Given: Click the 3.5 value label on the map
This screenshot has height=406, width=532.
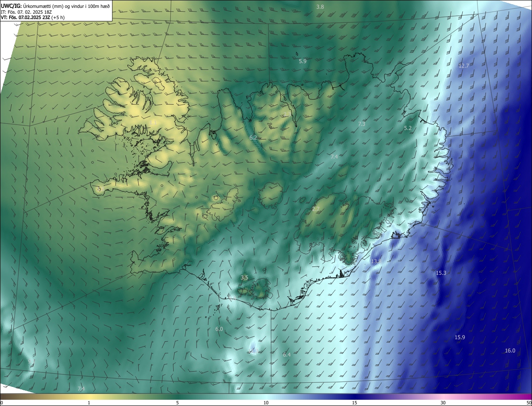Looking at the screenshot, I should point(244,277).
